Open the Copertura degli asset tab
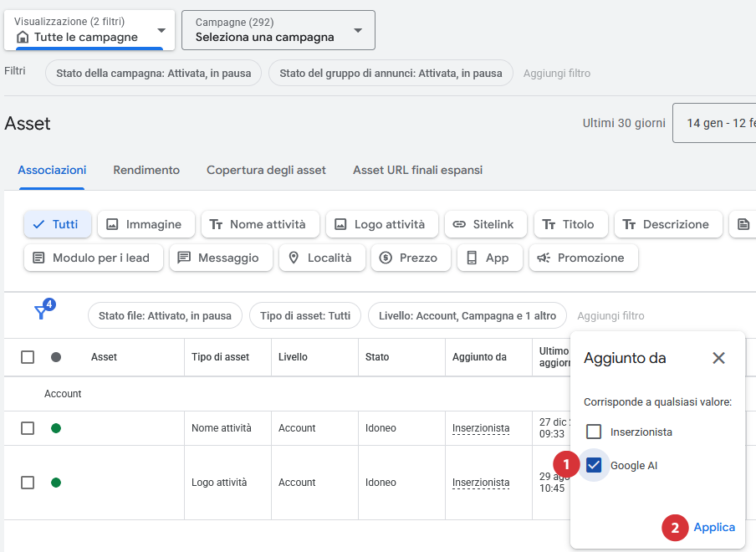Viewport: 756px width, 552px height. pyautogui.click(x=266, y=170)
